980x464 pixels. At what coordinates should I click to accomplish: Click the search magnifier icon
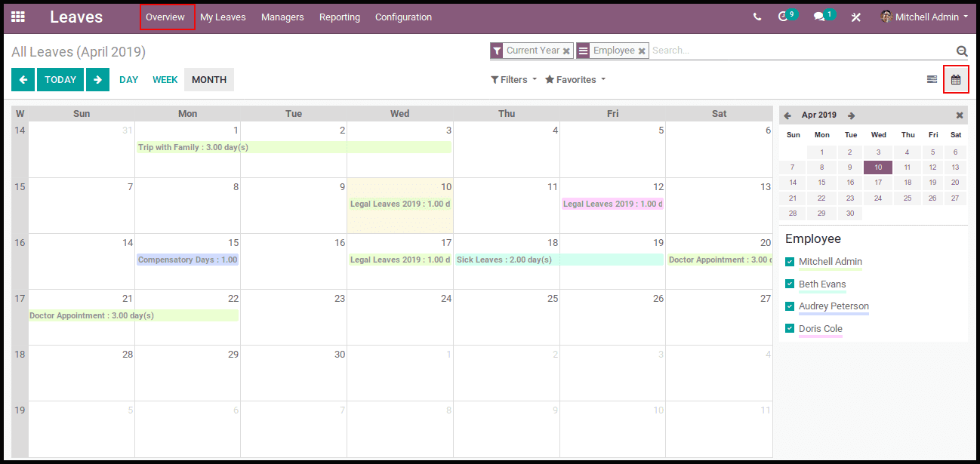click(x=962, y=51)
